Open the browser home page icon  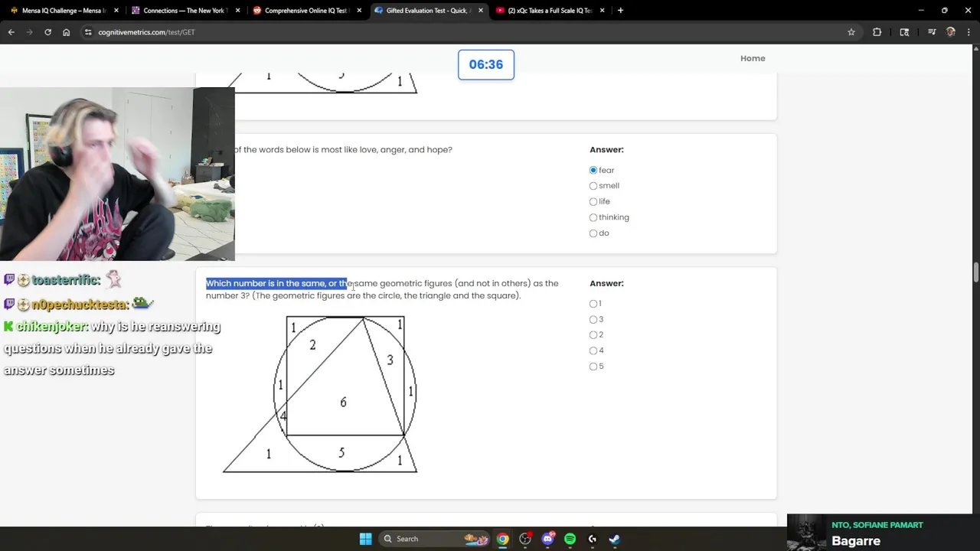[66, 32]
